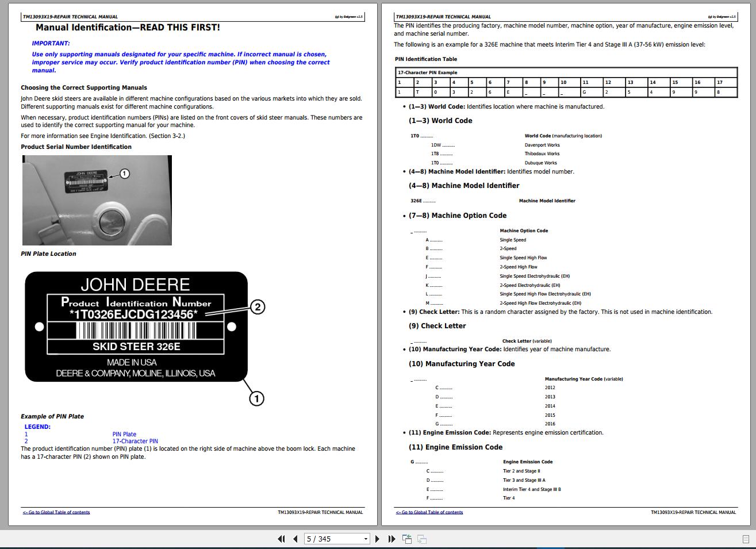Open the page number dropdown arrow
756x549 pixels.
click(x=366, y=539)
